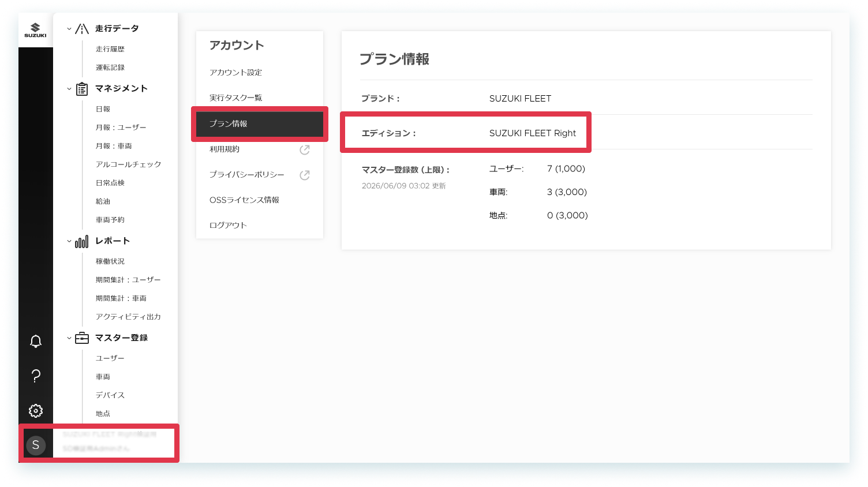Click external link icon beside プライバシーポリシー
This screenshot has height=487, width=868.
point(305,175)
